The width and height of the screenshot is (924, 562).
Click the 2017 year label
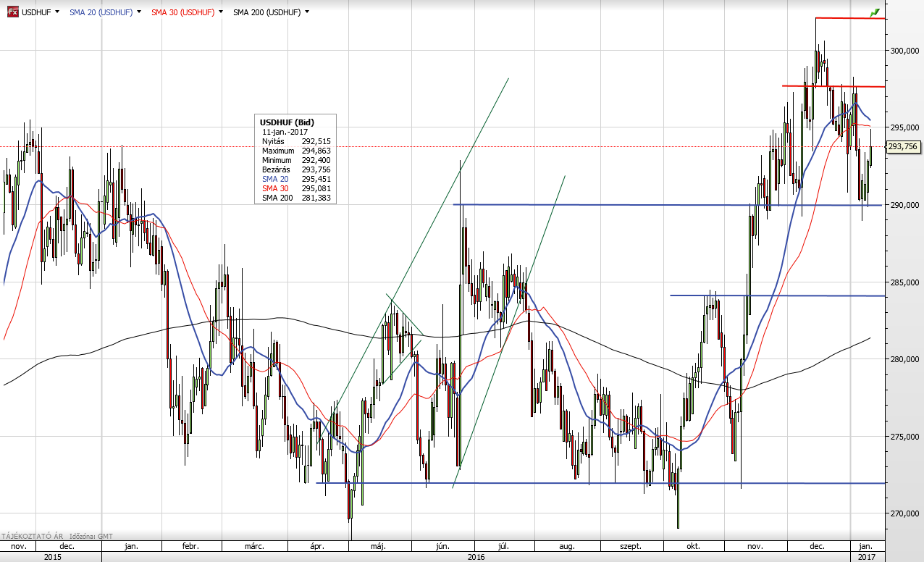click(867, 557)
